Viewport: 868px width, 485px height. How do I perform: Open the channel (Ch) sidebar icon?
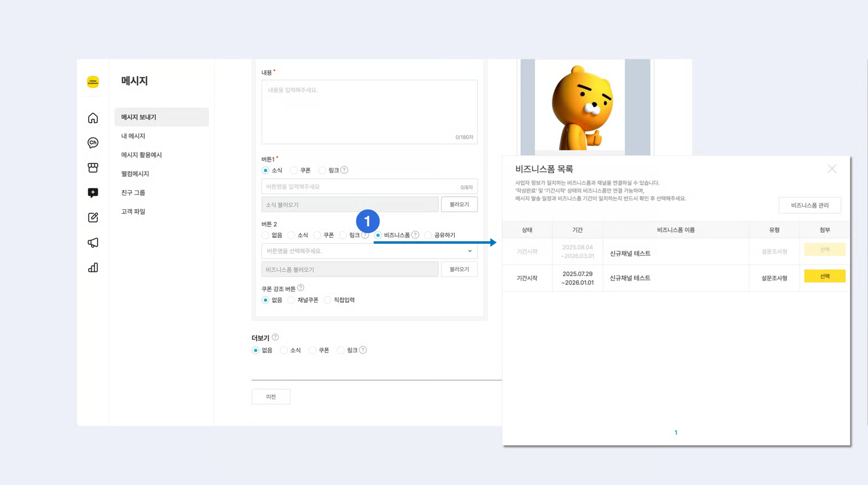tap(93, 143)
